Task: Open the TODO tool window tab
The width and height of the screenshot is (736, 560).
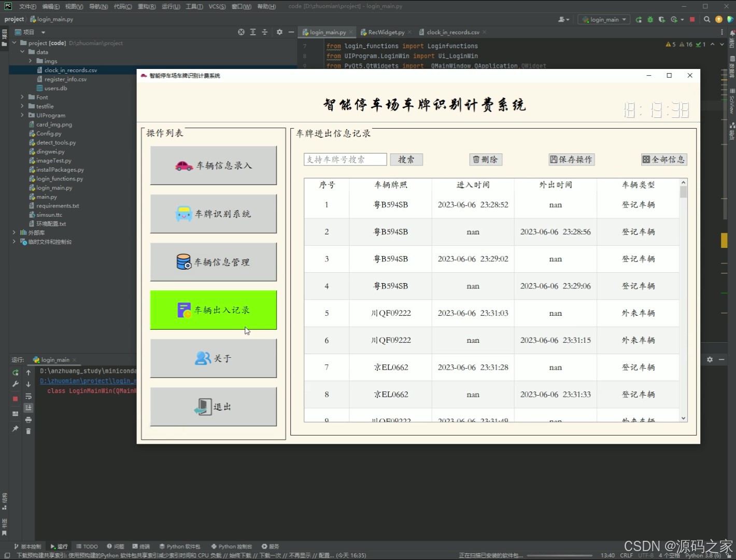Action: pos(87,547)
